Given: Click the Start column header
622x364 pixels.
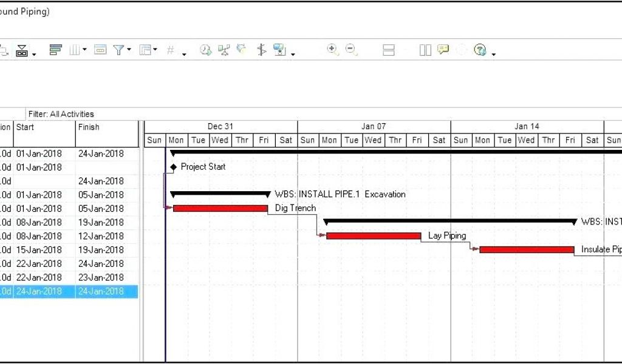Looking at the screenshot, I should tap(44, 127).
